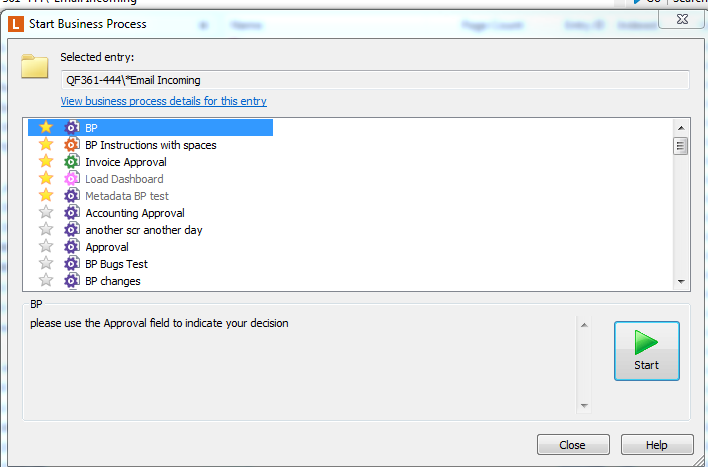Click the purple gear icon beside Metadata BP test
The image size is (708, 467).
[71, 196]
